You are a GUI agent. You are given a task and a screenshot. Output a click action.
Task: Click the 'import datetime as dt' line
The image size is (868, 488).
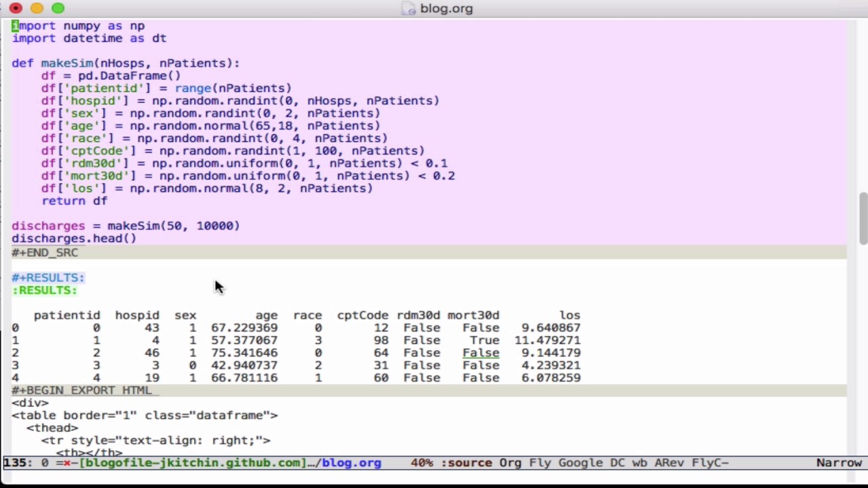[x=89, y=38]
